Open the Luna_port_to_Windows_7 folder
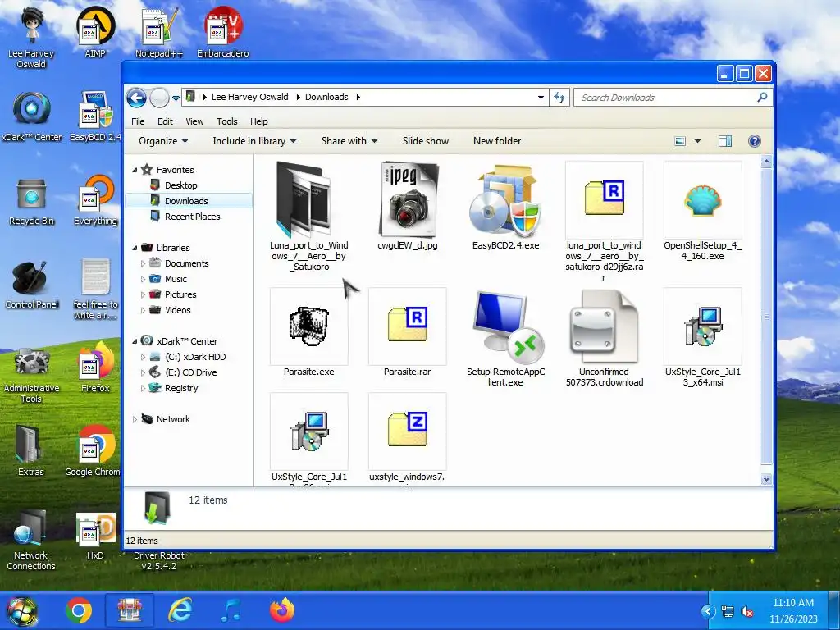840x630 pixels. 308,217
